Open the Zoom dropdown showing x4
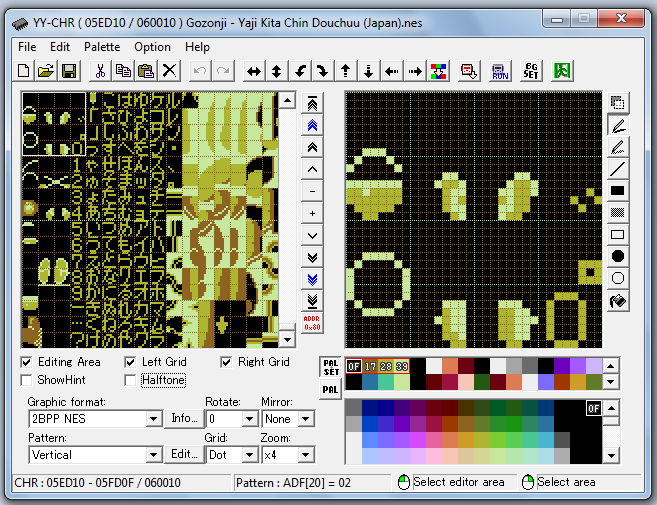Screen dimensions: 657x505 [305, 455]
